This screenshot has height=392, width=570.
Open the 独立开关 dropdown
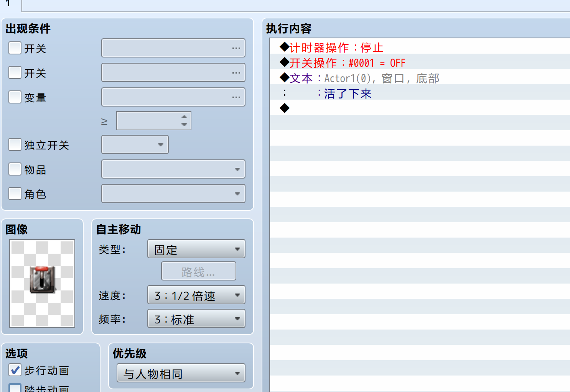point(135,144)
